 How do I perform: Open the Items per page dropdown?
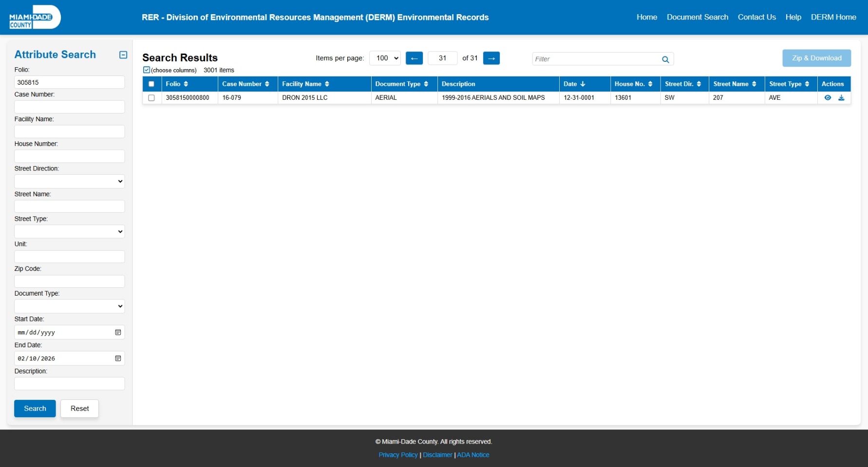click(385, 58)
